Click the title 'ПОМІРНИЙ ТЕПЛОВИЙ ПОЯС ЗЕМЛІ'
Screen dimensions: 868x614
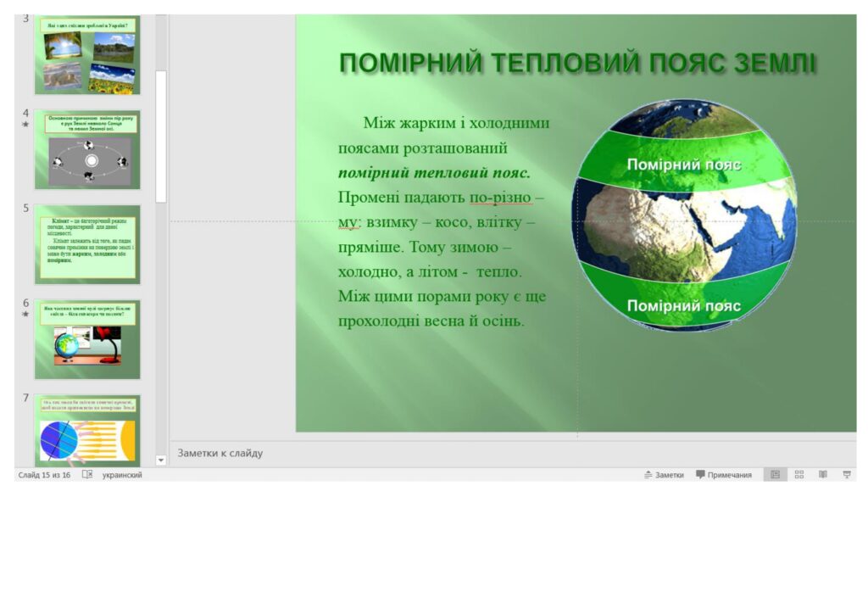pyautogui.click(x=577, y=63)
